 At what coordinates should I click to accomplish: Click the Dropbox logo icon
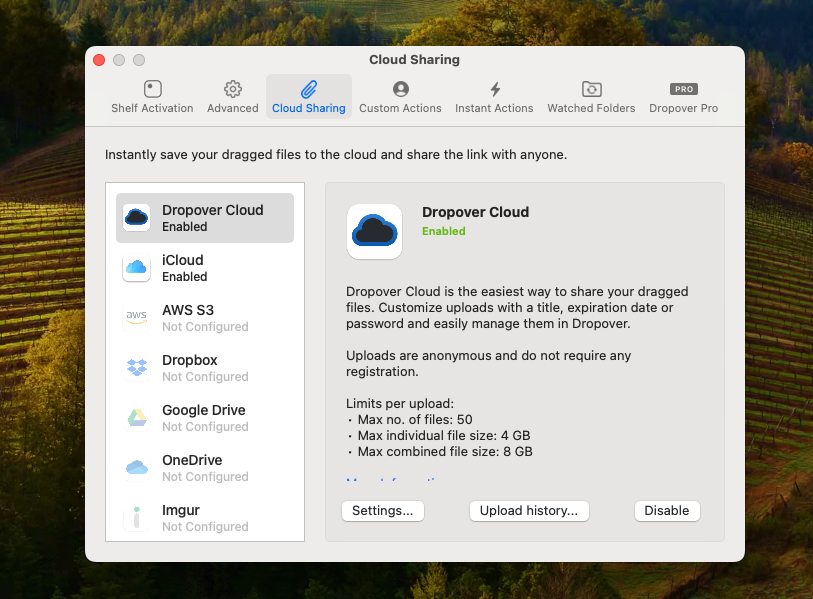(x=136, y=368)
